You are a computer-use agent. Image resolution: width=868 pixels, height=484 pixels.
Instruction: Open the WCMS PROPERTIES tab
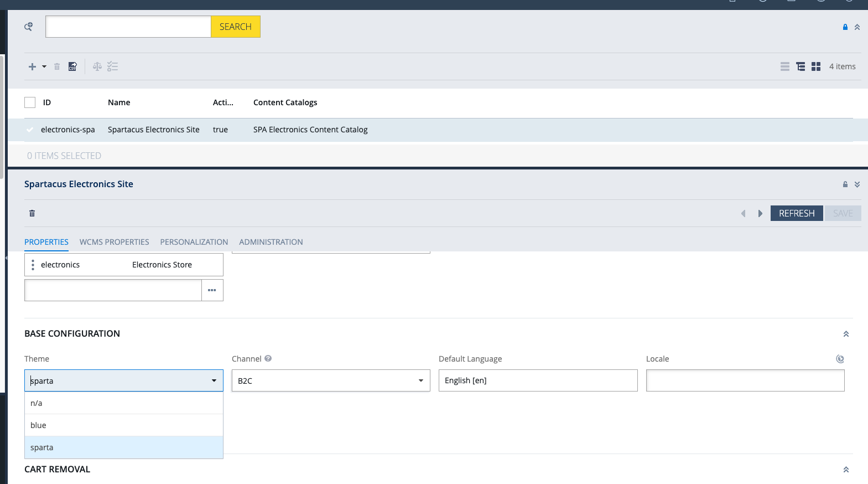115,242
